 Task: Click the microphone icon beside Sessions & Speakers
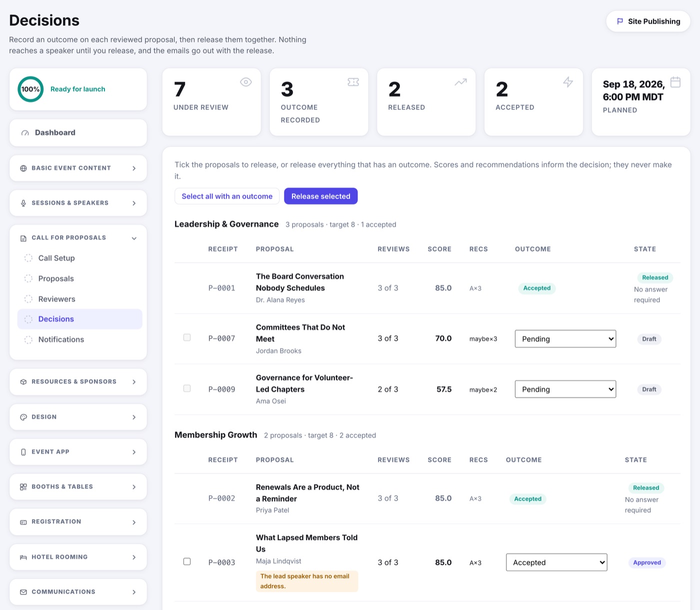coord(23,203)
